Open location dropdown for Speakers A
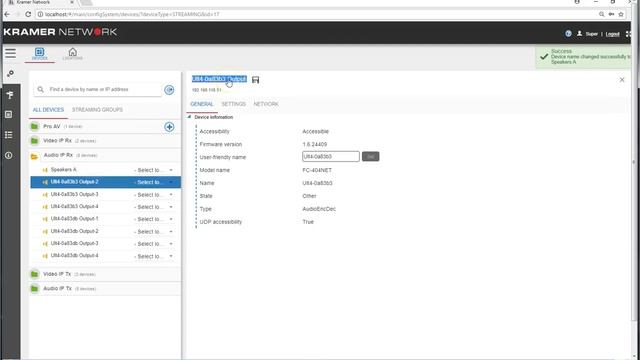This screenshot has height=360, width=640. tap(153, 170)
